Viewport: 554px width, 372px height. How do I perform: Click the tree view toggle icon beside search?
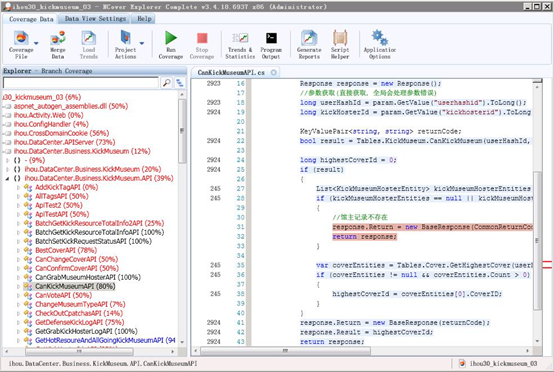pyautogui.click(x=180, y=83)
